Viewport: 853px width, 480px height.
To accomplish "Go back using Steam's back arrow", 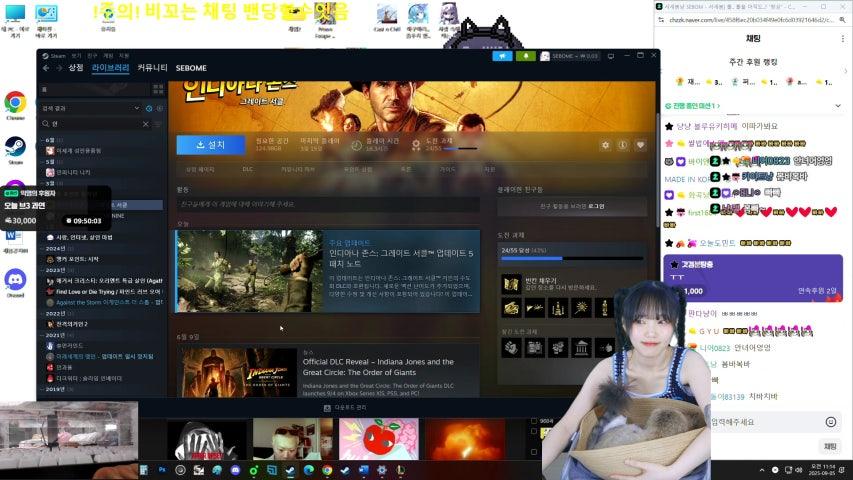I will pos(46,68).
